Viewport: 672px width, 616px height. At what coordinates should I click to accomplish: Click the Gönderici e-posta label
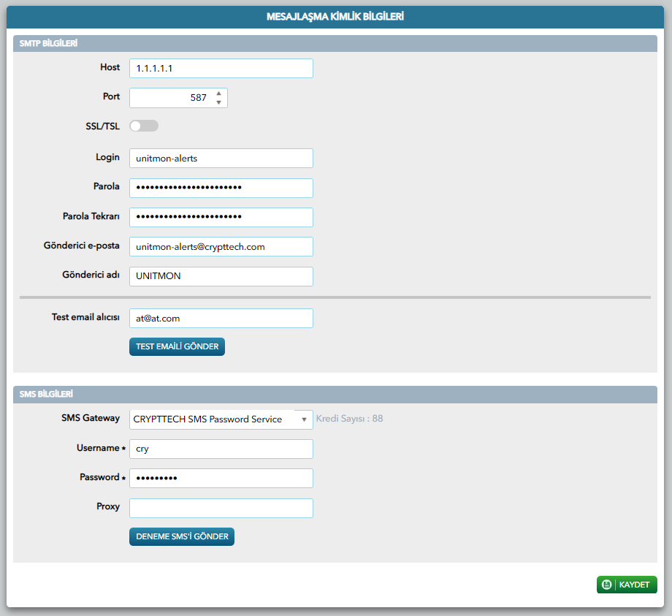coord(81,246)
